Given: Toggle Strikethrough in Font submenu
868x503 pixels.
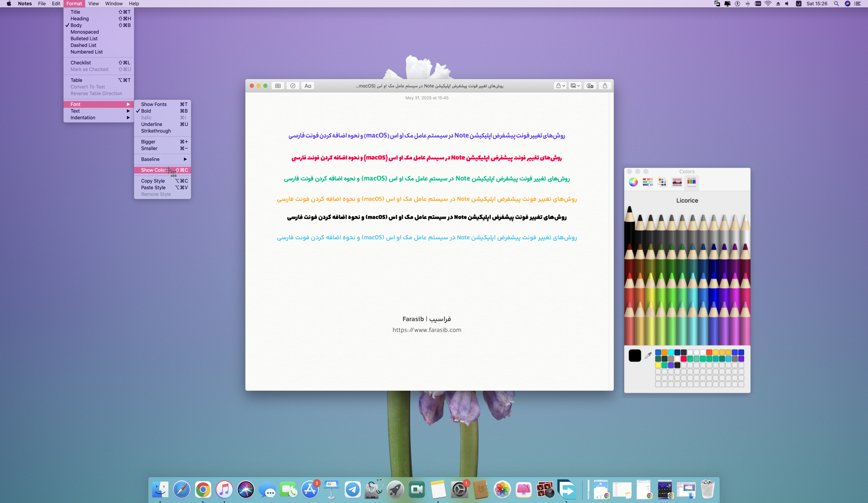Looking at the screenshot, I should tap(162, 131).
